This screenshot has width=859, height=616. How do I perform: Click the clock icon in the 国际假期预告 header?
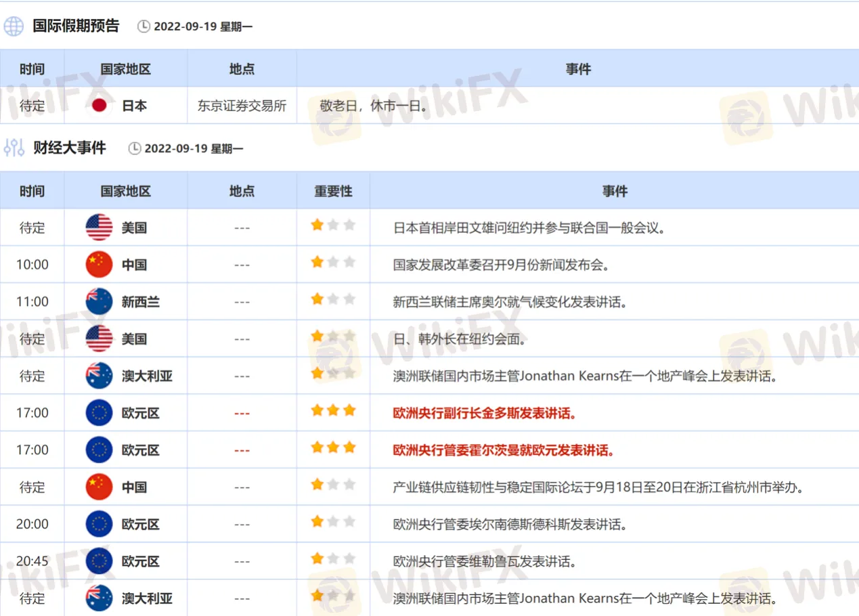144,26
